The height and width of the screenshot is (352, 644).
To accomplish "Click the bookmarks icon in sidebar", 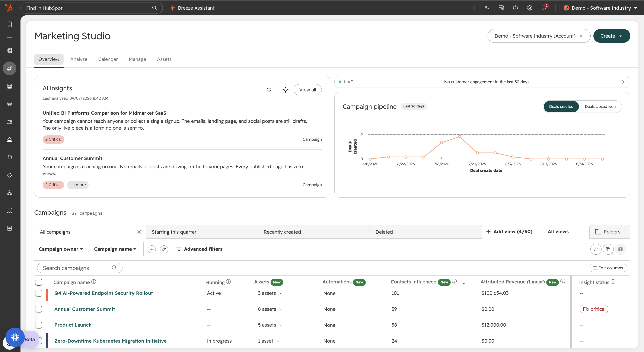I will (10, 24).
